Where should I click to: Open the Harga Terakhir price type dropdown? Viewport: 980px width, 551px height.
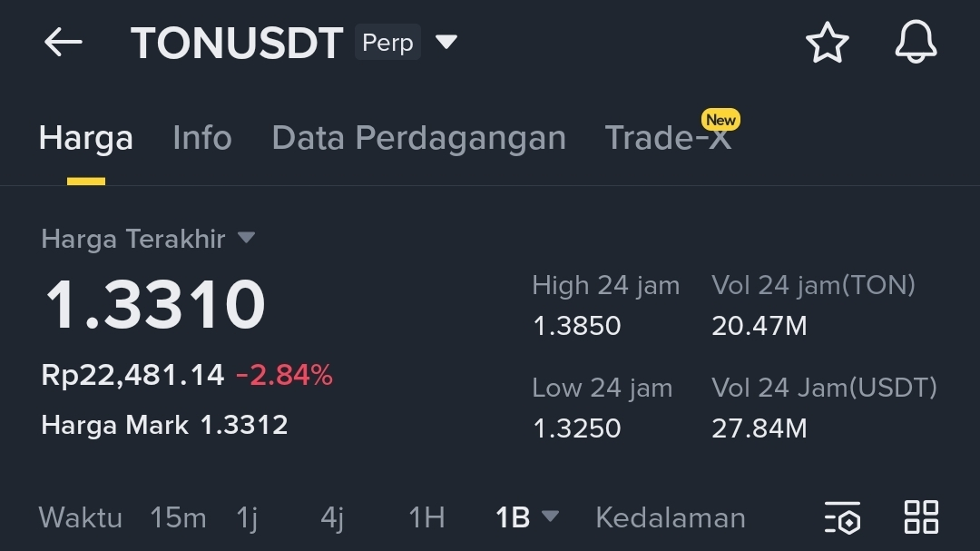point(246,238)
